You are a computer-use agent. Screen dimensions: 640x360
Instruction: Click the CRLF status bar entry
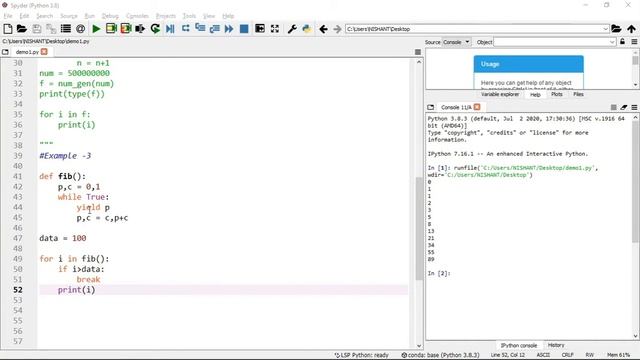tap(567, 355)
